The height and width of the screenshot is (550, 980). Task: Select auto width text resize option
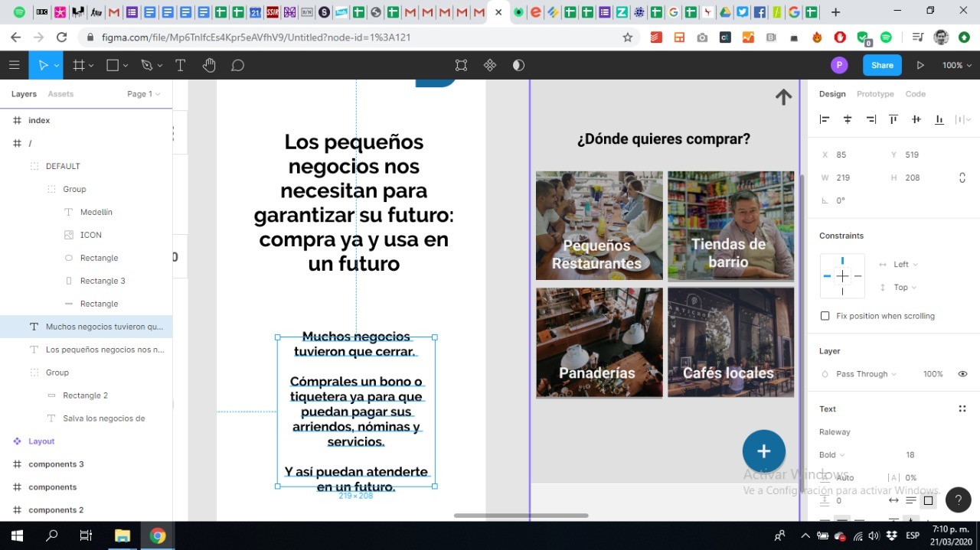coord(893,500)
